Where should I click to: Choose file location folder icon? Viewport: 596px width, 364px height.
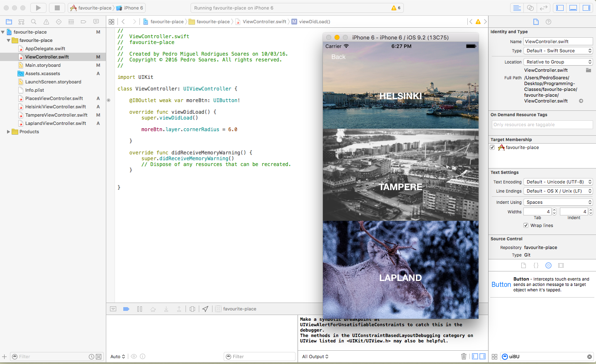pos(588,70)
